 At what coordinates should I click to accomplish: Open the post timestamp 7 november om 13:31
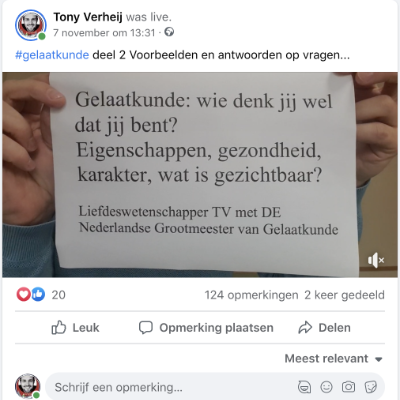pyautogui.click(x=104, y=33)
